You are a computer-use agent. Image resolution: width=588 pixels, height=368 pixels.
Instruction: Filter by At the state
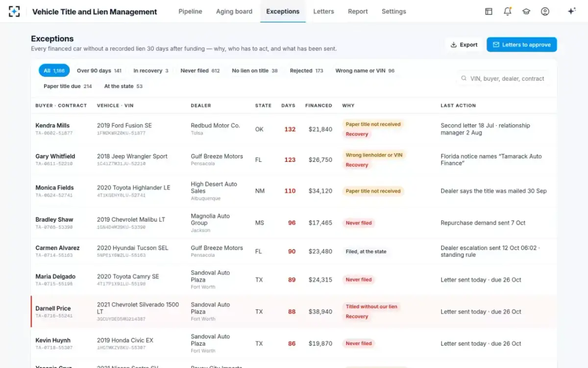coord(123,86)
